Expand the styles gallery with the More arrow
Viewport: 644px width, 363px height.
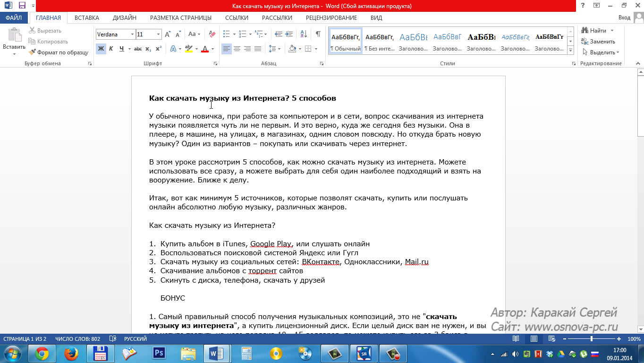(x=571, y=50)
